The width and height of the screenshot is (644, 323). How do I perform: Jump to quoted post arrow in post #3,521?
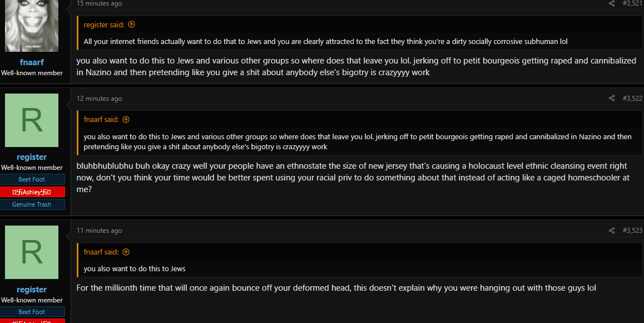click(x=131, y=25)
